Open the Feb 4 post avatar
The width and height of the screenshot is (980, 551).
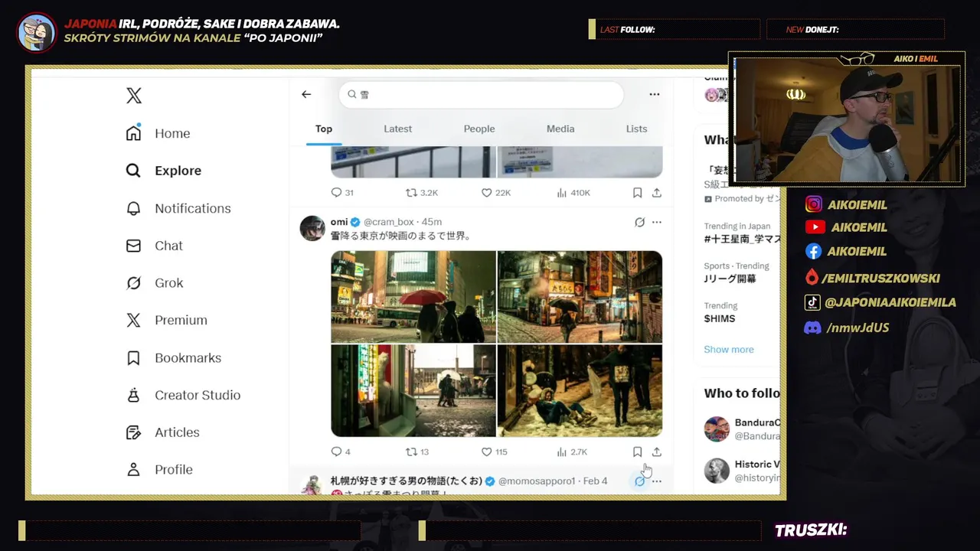tap(312, 485)
